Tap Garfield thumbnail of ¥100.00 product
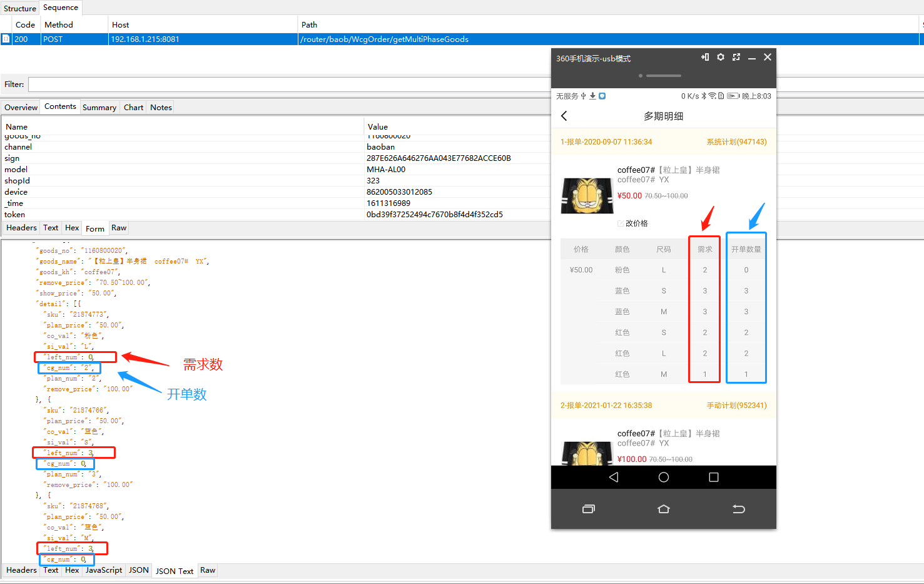This screenshot has height=584, width=924. 587,453
